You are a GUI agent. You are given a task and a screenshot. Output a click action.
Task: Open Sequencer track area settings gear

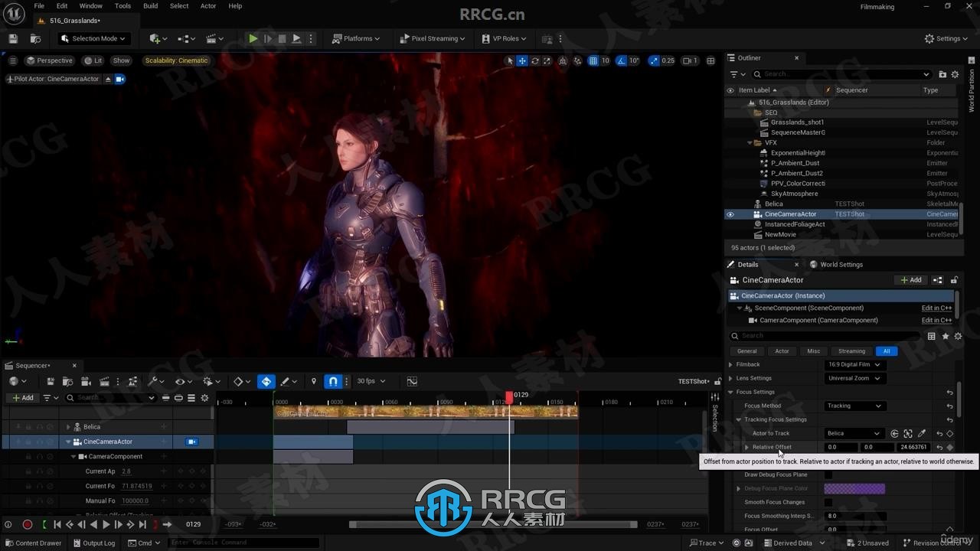click(204, 398)
